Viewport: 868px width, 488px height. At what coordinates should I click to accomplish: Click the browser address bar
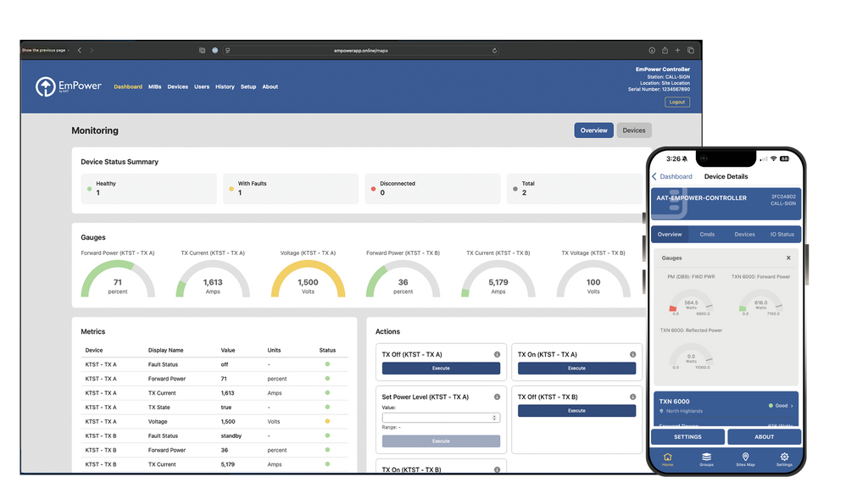coord(361,50)
